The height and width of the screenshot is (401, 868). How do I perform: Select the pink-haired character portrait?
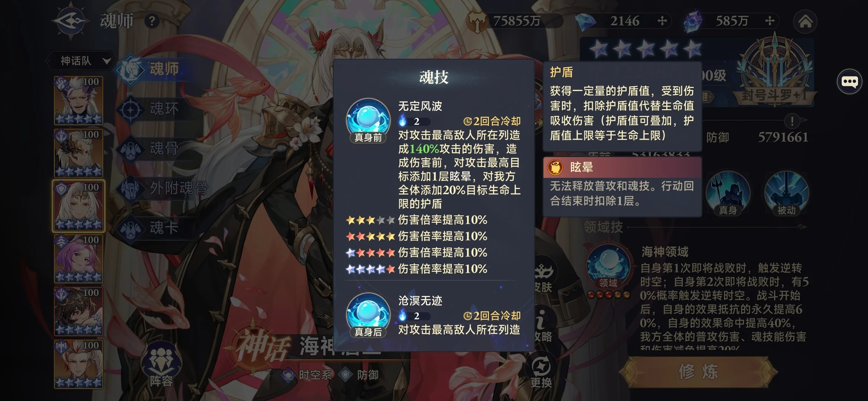tap(79, 258)
